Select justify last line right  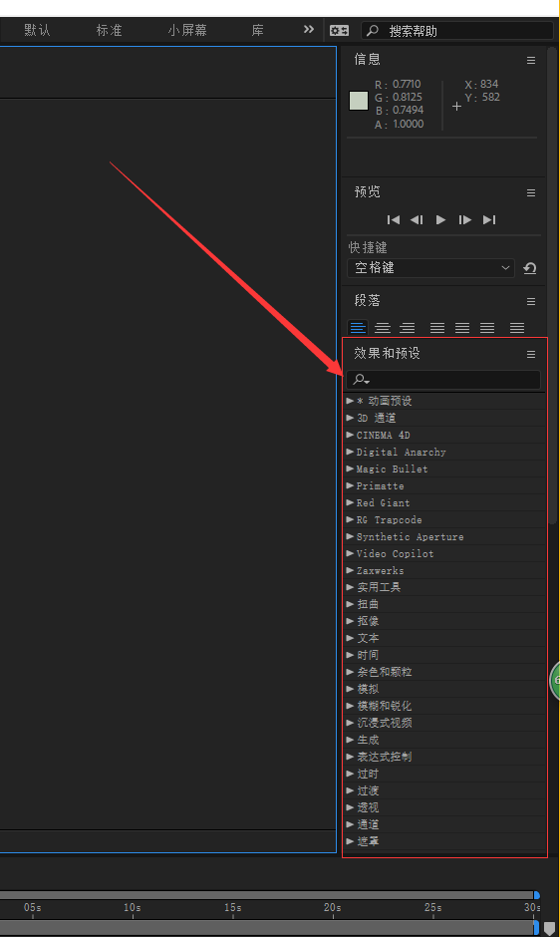[487, 328]
